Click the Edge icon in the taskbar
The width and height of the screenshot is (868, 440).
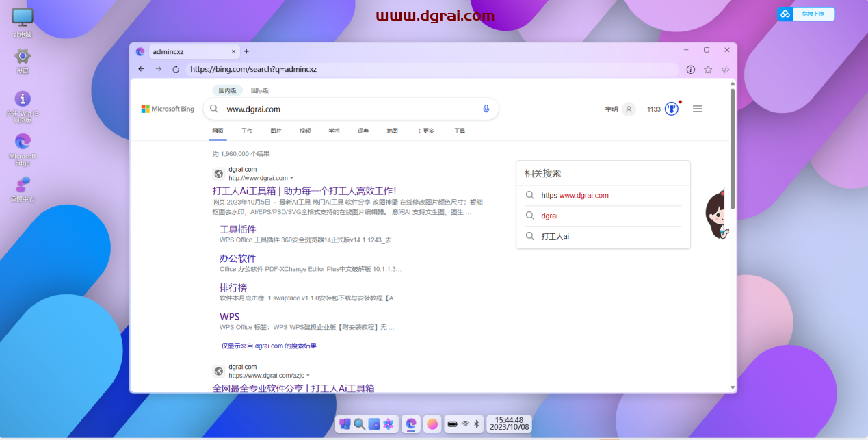tap(410, 424)
